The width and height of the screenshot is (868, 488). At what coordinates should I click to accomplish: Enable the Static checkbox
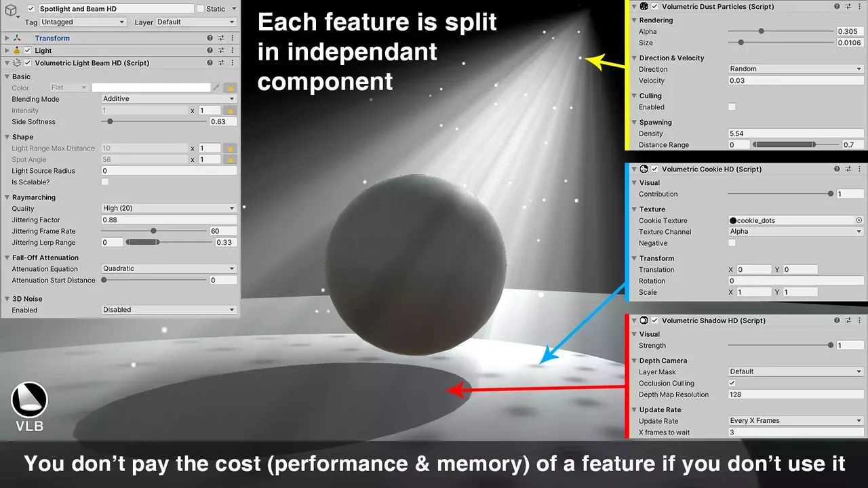click(x=200, y=9)
